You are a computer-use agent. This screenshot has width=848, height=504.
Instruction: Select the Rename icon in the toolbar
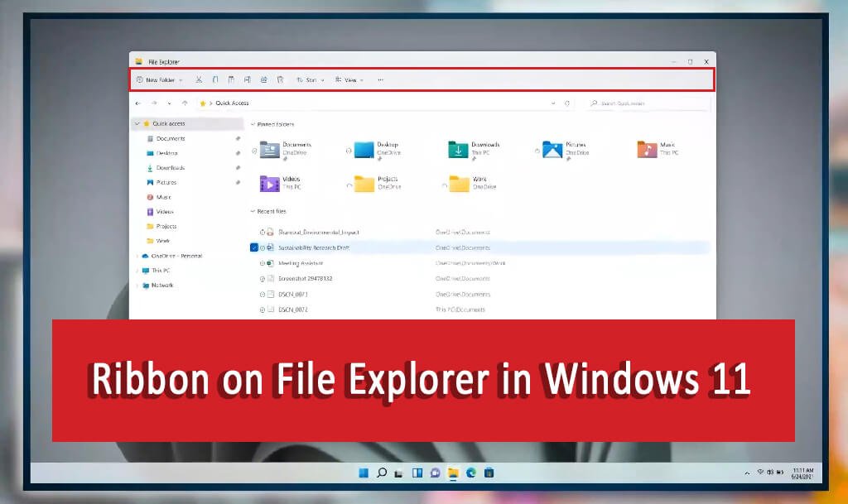248,79
